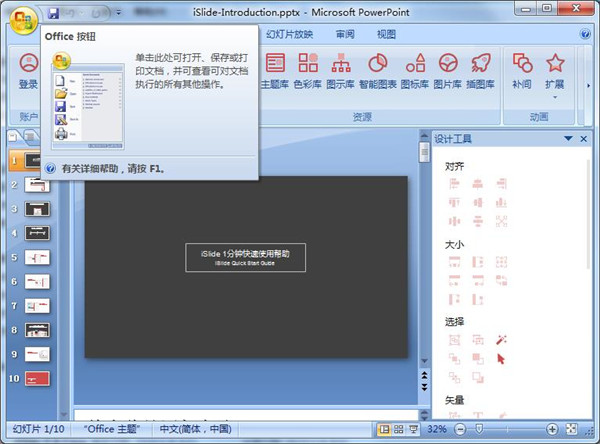Click the red arrow pointer select tool

pyautogui.click(x=501, y=359)
